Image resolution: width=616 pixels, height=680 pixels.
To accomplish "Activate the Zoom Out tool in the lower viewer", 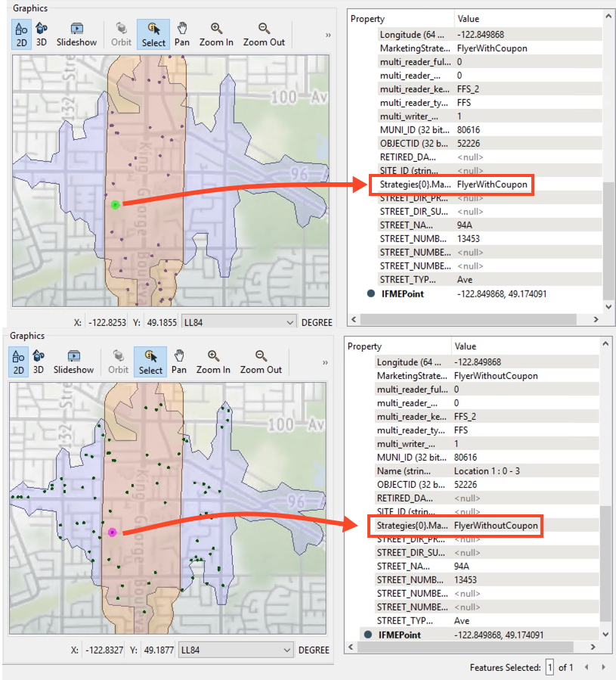I will pos(261,362).
